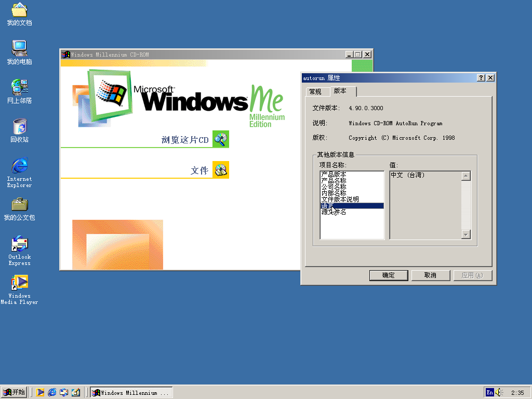Click the highlighted 语言 list entry
The height and width of the screenshot is (399, 532).
[352, 206]
